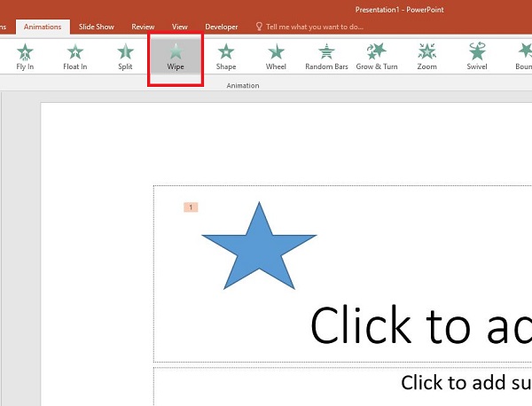532x406 pixels.
Task: Open the Animations ribbon tab
Action: [43, 27]
